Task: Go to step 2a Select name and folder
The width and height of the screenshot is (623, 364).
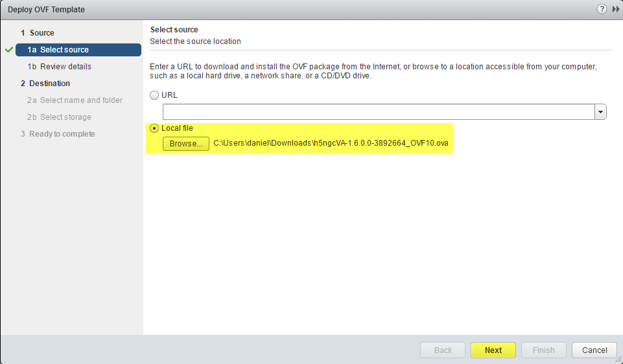Action: [x=75, y=100]
